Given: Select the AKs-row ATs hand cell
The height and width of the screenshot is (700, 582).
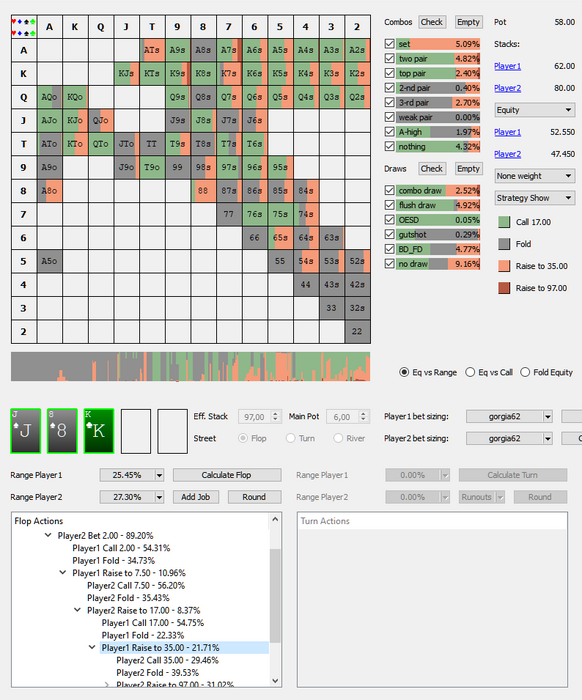Looking at the screenshot, I should (152, 50).
